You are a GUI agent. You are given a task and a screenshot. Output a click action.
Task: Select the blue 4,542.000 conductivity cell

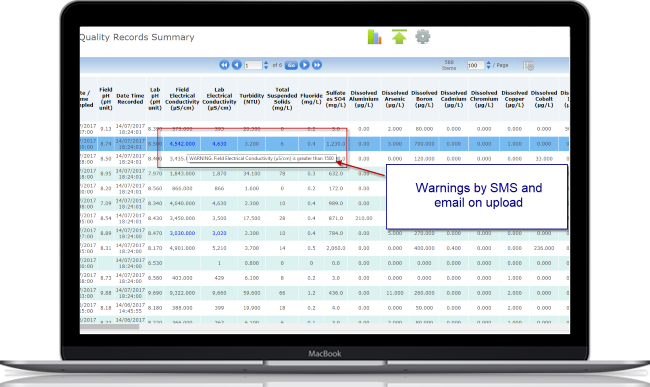(182, 144)
